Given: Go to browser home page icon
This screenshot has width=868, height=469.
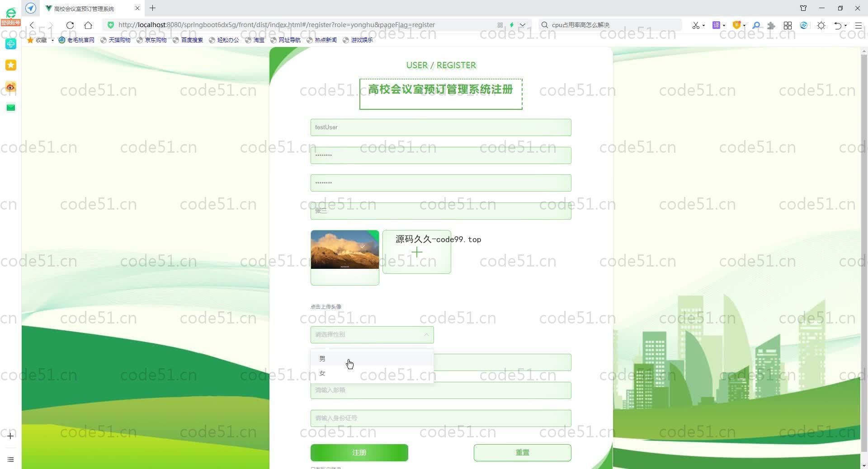Looking at the screenshot, I should click(x=88, y=25).
